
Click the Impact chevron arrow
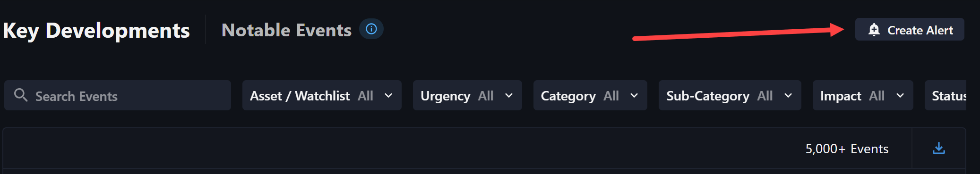tap(900, 96)
